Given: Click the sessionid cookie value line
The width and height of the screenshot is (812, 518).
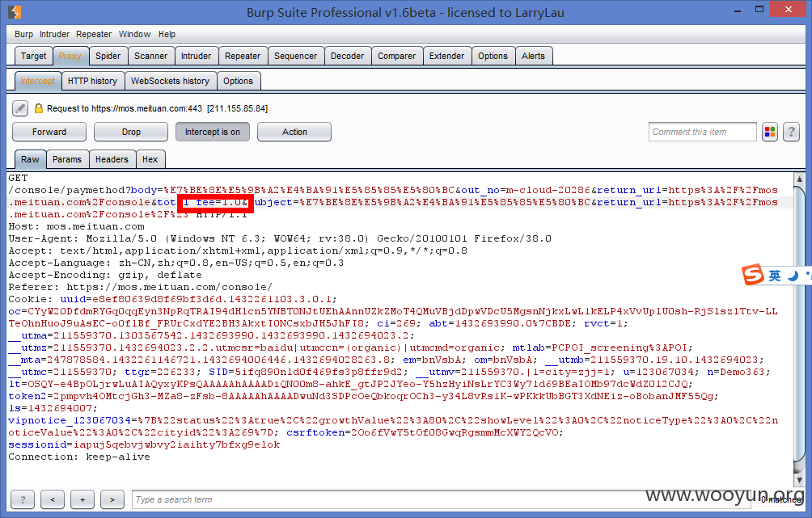Looking at the screenshot, I should click(144, 444).
